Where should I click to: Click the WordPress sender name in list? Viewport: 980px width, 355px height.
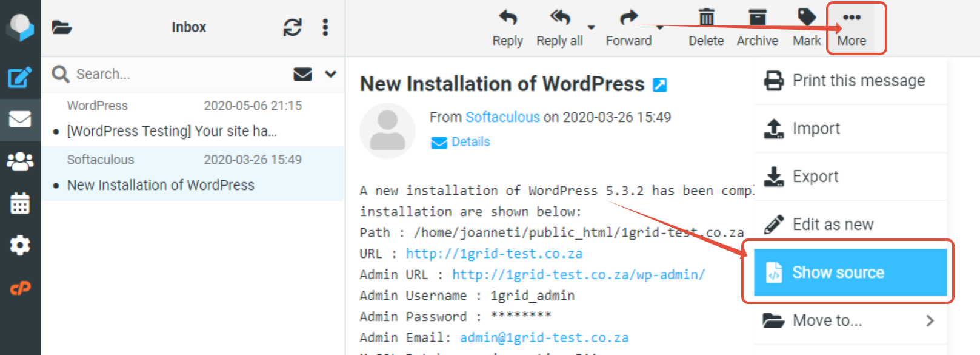click(97, 106)
